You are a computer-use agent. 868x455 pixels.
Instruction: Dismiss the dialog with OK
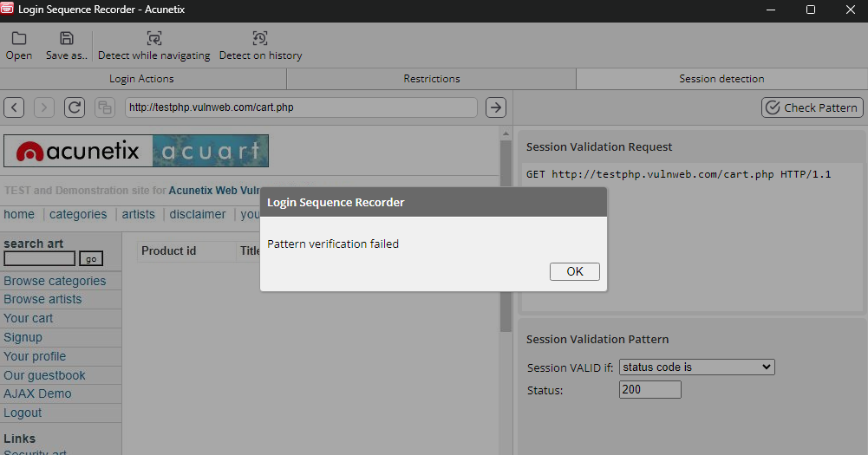(x=575, y=271)
